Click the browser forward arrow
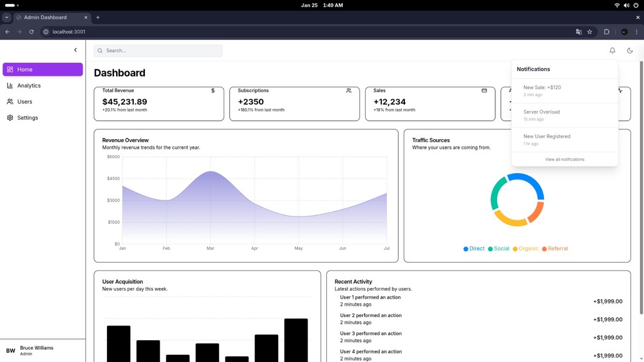Viewport: 644px width, 362px height. click(x=19, y=31)
